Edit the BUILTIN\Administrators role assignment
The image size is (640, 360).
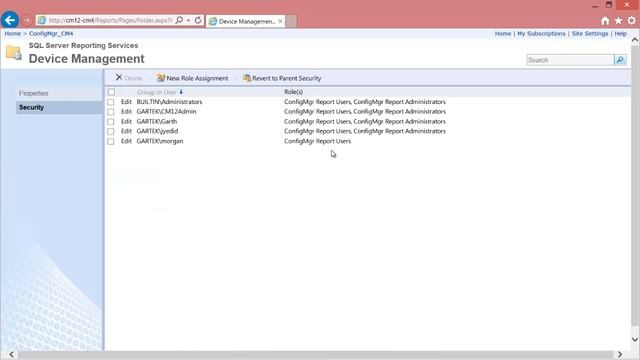click(x=126, y=102)
